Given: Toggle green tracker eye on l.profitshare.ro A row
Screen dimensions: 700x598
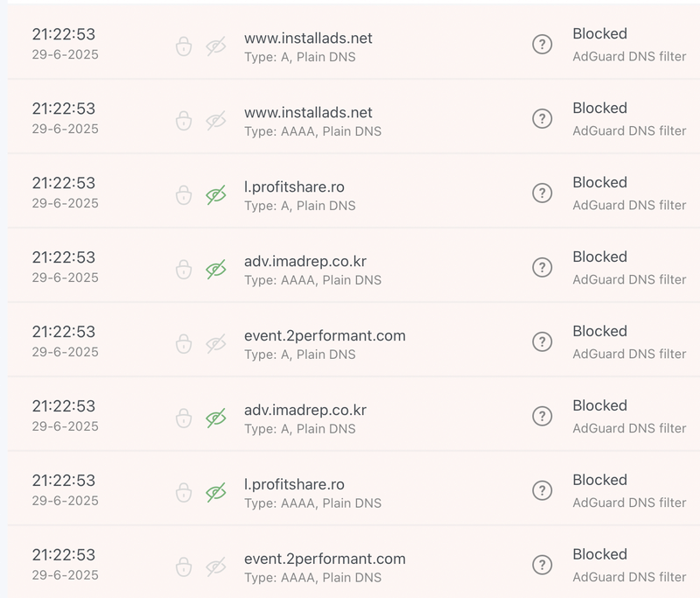Looking at the screenshot, I should pos(215,194).
